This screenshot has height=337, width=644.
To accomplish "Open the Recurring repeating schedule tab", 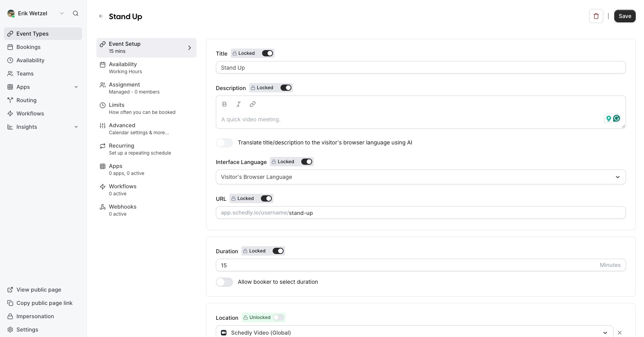I will click(147, 149).
